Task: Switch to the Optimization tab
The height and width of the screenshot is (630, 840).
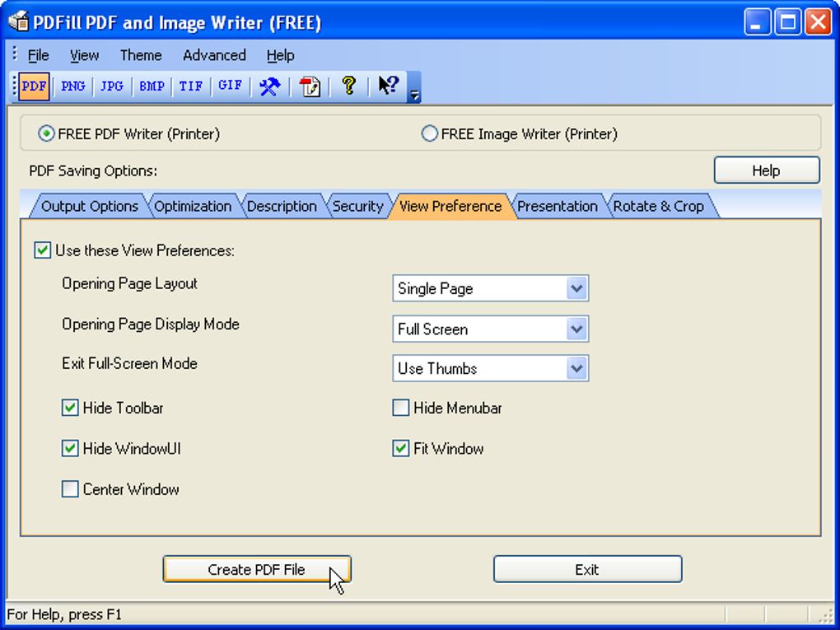Action: pyautogui.click(x=193, y=206)
